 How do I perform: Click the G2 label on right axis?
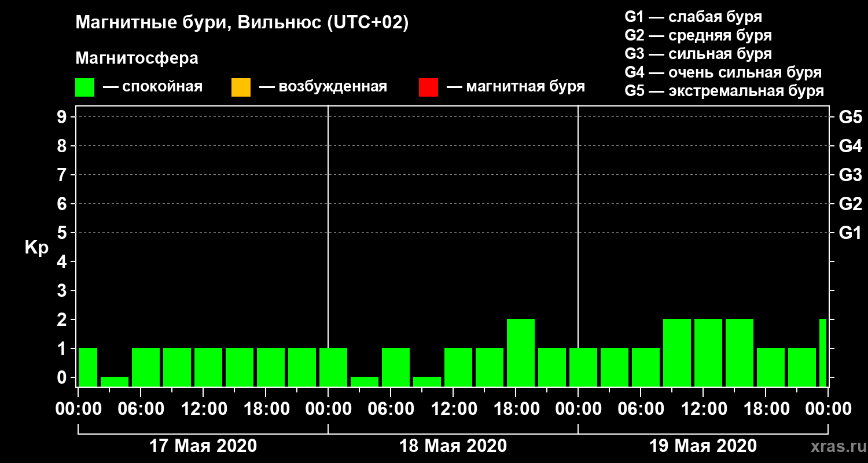click(850, 204)
